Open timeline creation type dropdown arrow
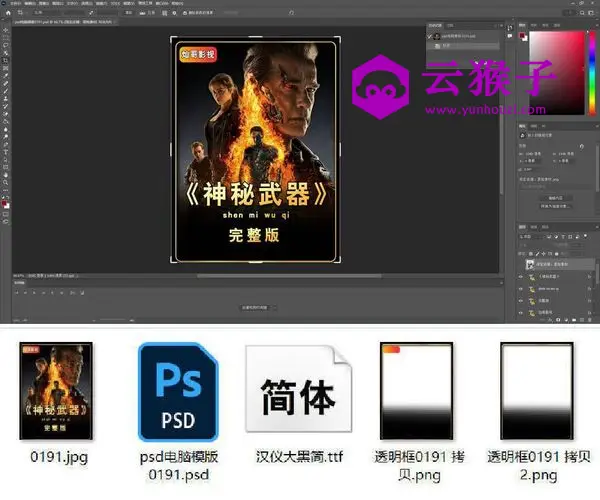Viewport: 600px width, 500px height. (x=274, y=308)
